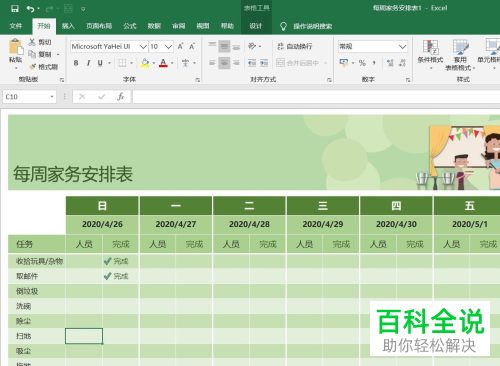Toggle 自动换行 (Wrap Text)
Viewport: 500px width, 366px height.
(295, 46)
